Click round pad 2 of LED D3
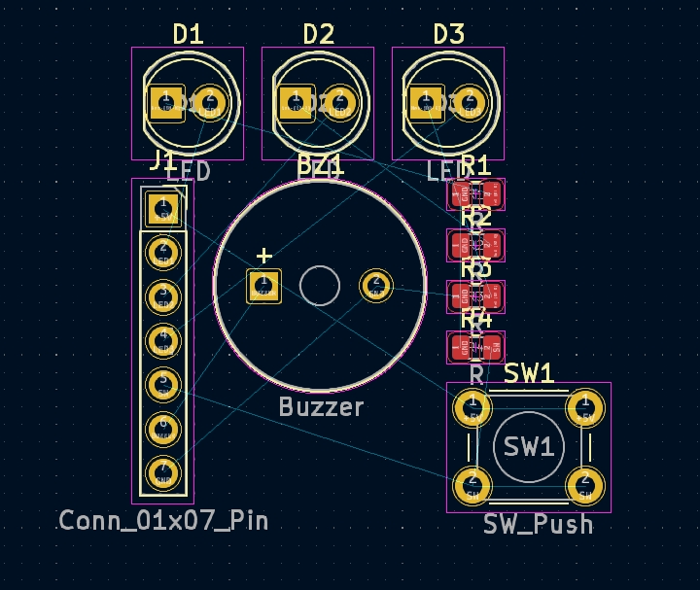Image resolution: width=700 pixels, height=590 pixels. (x=470, y=103)
